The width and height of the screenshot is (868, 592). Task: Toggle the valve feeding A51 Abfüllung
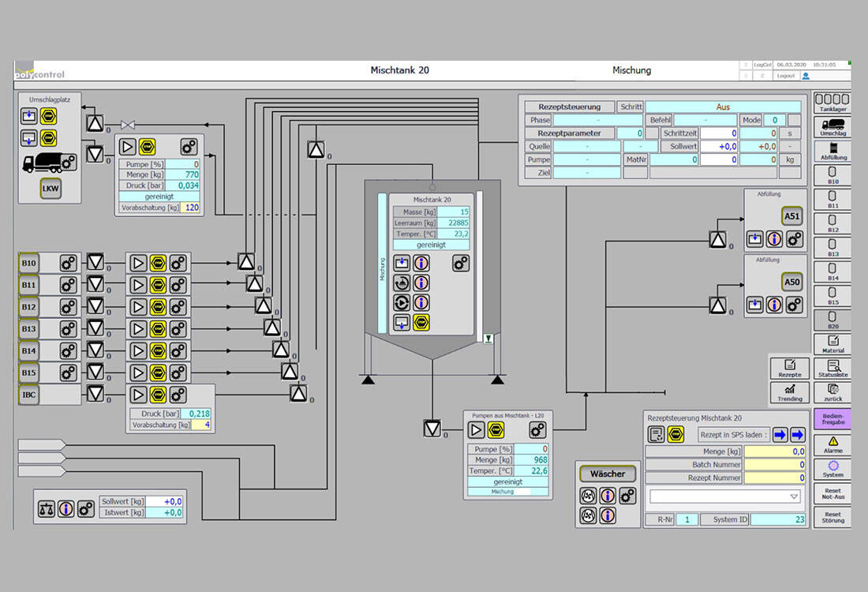[x=717, y=239]
